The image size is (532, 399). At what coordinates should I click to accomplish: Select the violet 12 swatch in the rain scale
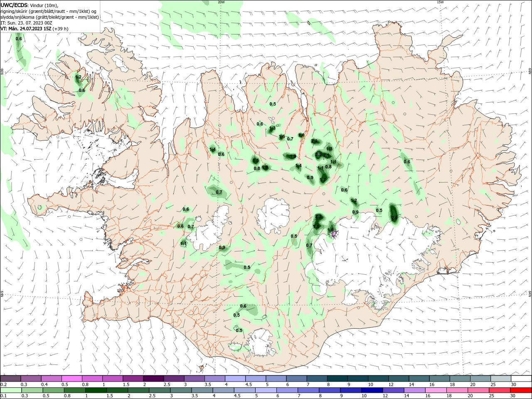tap(393, 390)
